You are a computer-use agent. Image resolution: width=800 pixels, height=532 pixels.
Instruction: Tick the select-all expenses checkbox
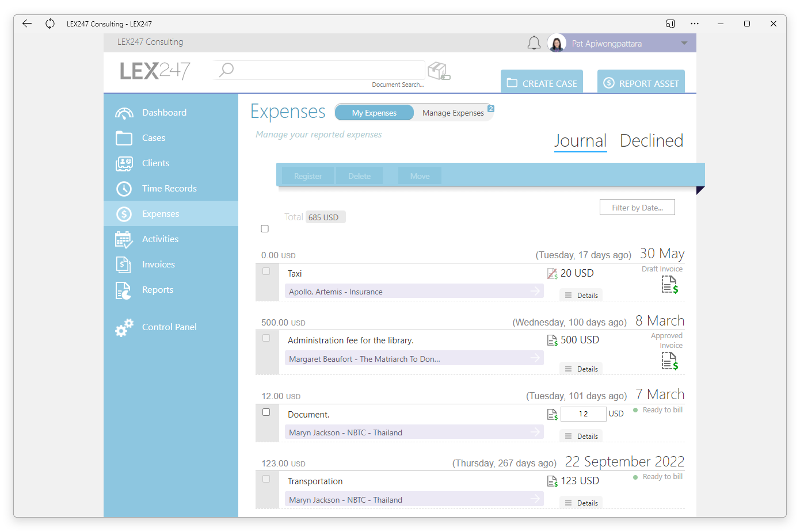click(x=265, y=229)
